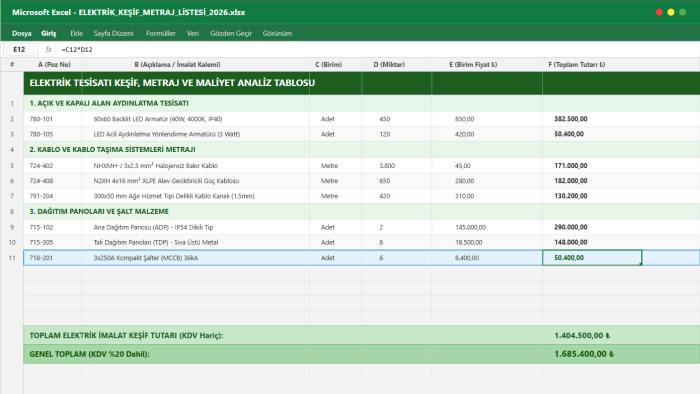Click TOPLAM ELEKTRİK İMALAT KEŞİF TUTARI label
700x394 pixels.
pyautogui.click(x=126, y=336)
